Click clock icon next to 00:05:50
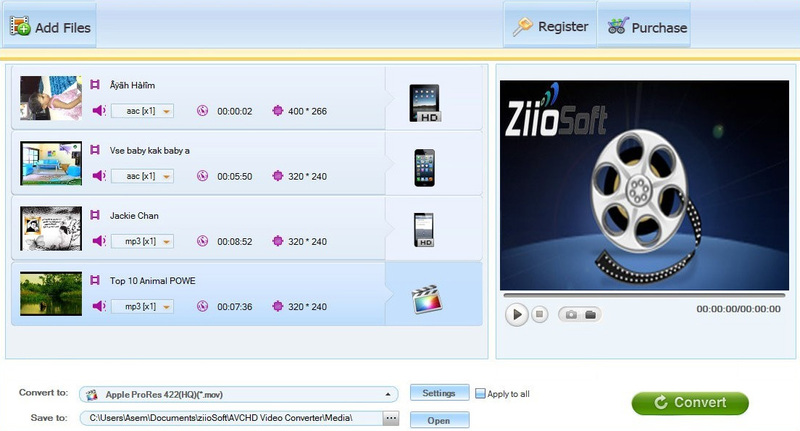The height and width of the screenshot is (431, 800). click(203, 176)
